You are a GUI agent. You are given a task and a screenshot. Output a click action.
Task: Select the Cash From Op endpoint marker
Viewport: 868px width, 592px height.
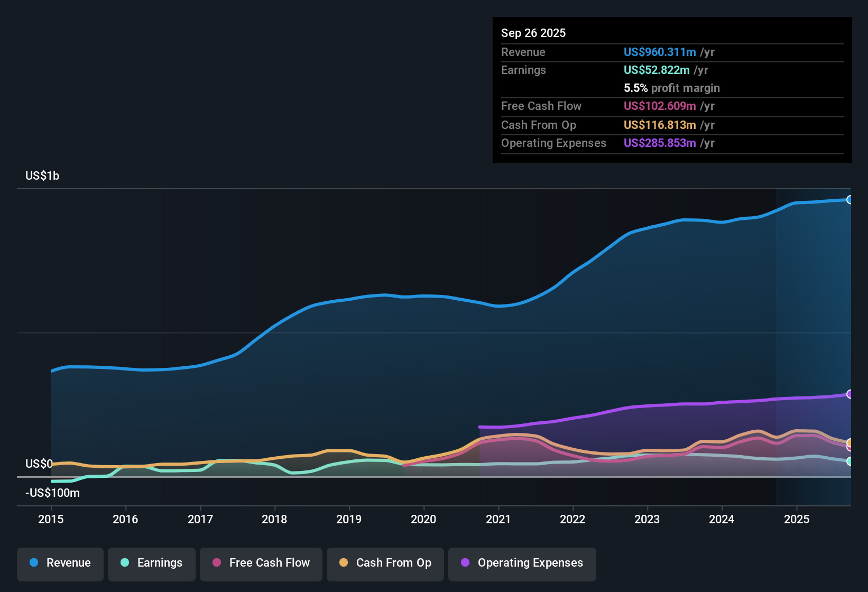tap(850, 442)
